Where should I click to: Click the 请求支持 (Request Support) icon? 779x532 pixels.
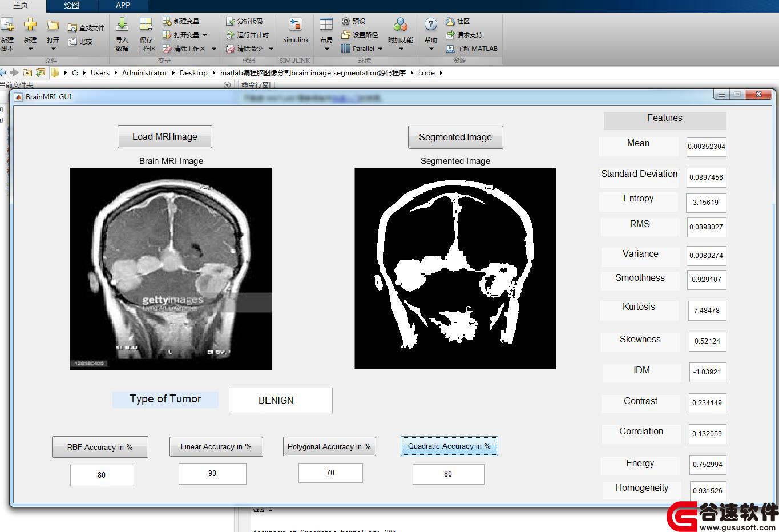[x=450, y=35]
